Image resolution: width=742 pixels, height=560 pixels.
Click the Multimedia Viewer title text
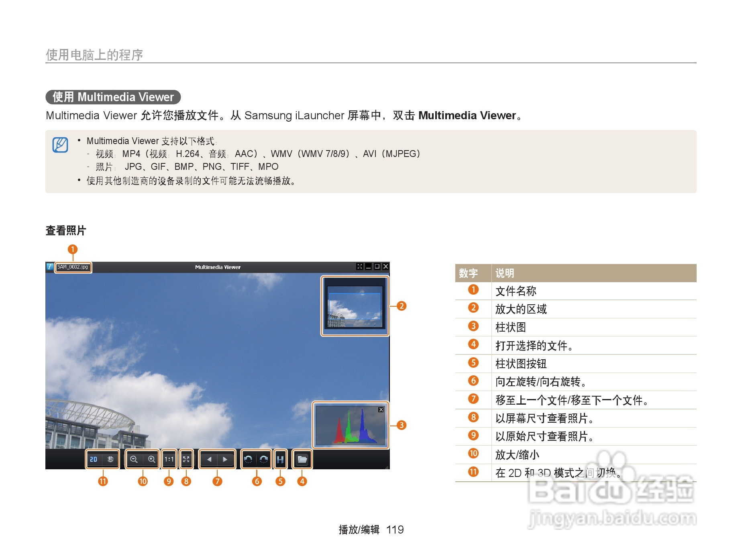click(218, 267)
